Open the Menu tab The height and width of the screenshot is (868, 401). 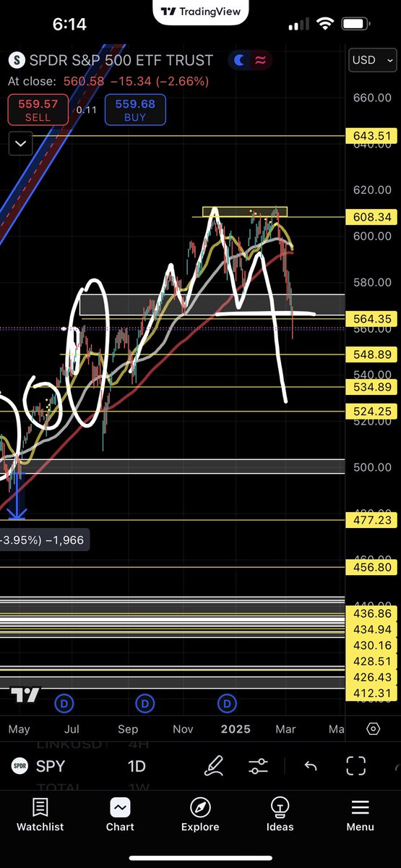click(360, 815)
